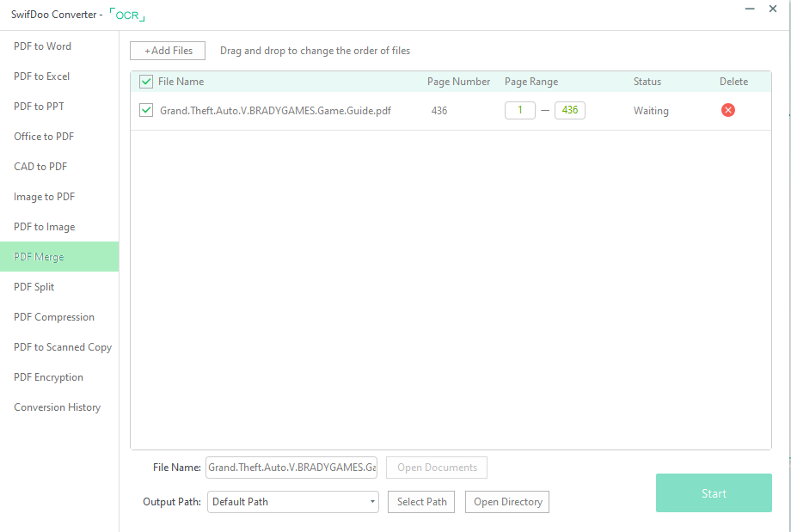Image resolution: width=791 pixels, height=532 pixels.
Task: Minimize the SwifDoo Converter window
Action: [x=750, y=9]
